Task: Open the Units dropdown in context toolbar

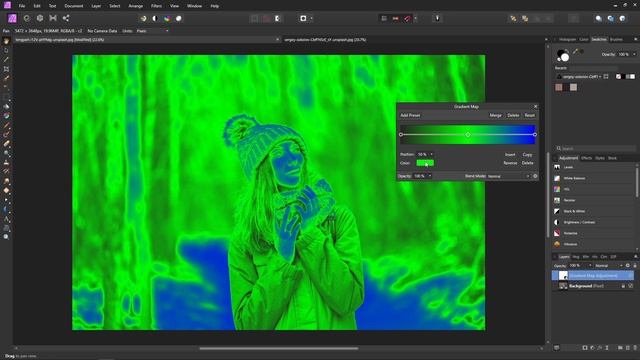Action: click(x=152, y=31)
